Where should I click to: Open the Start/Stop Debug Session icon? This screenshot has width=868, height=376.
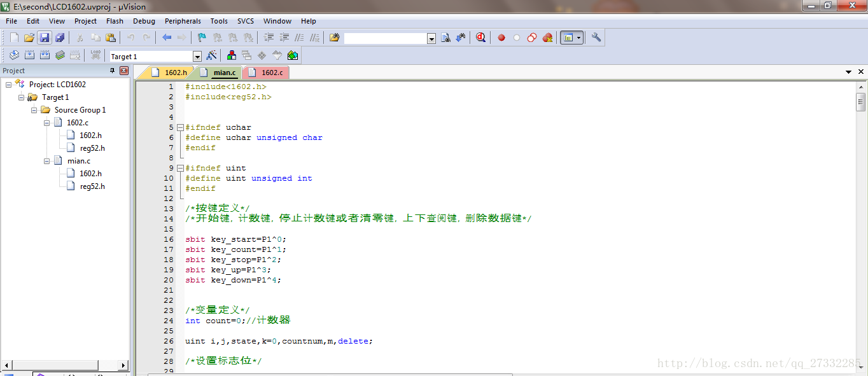tap(480, 38)
